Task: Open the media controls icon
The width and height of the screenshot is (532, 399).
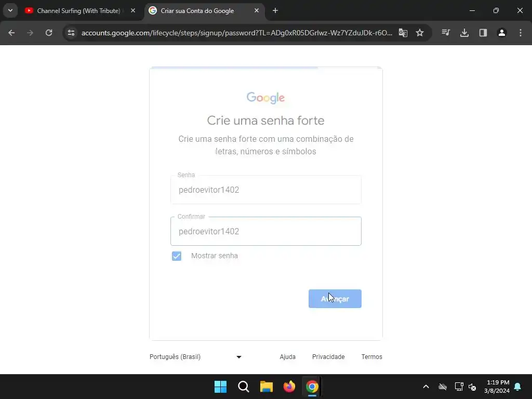Action: [446, 33]
